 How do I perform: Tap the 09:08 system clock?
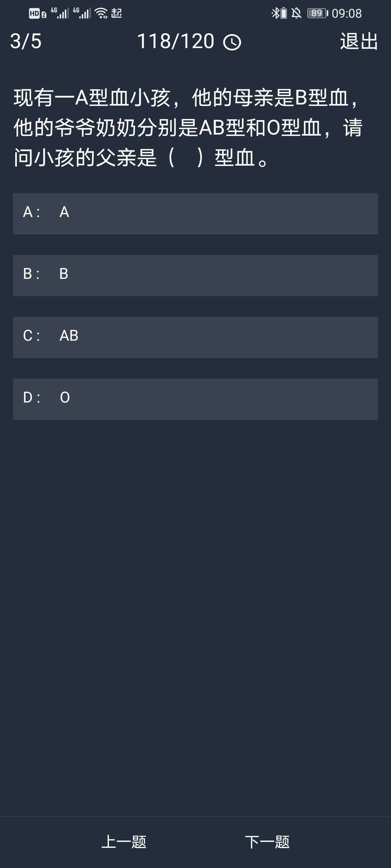(346, 14)
